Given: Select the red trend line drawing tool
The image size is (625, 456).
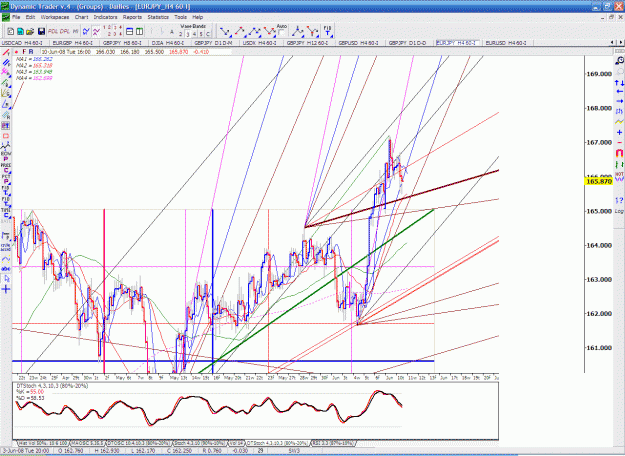Looking at the screenshot, I should pos(6,53).
